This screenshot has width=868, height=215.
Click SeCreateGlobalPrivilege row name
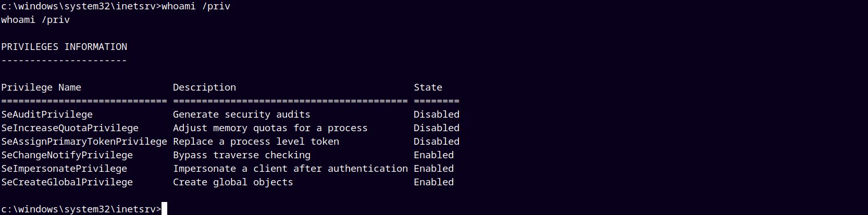coord(67,182)
